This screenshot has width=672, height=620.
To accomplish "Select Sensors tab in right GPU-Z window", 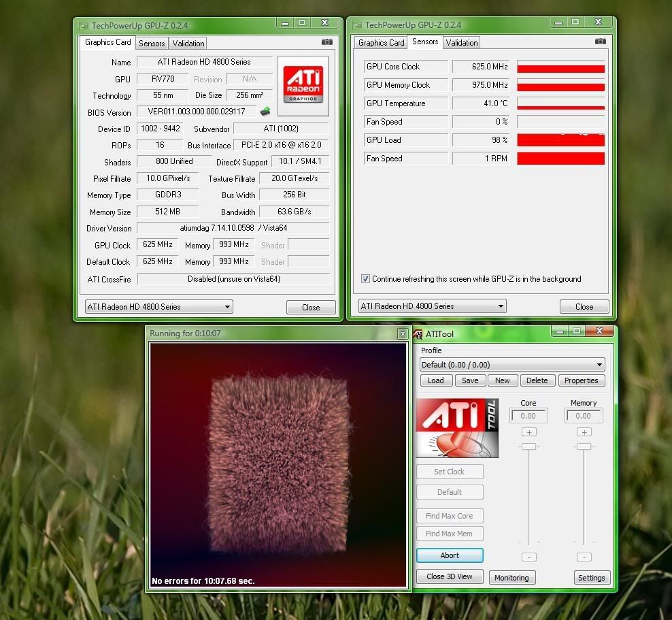I will (425, 42).
